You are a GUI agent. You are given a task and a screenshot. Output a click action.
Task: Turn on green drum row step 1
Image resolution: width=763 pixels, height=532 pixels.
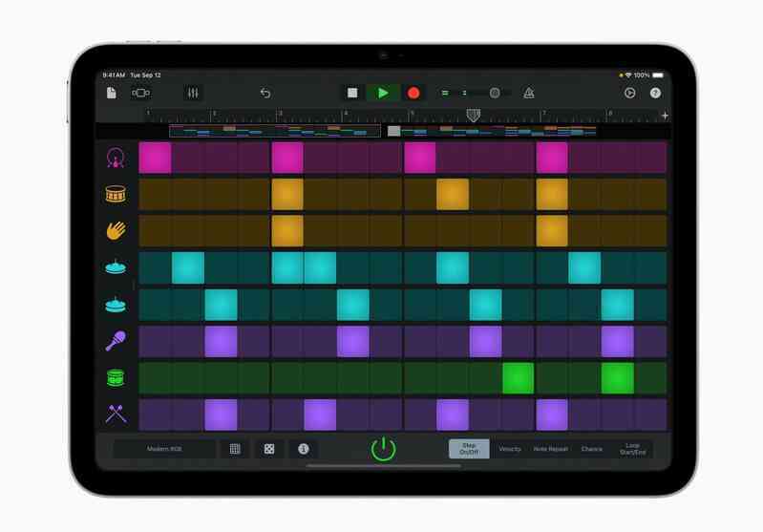click(x=155, y=377)
